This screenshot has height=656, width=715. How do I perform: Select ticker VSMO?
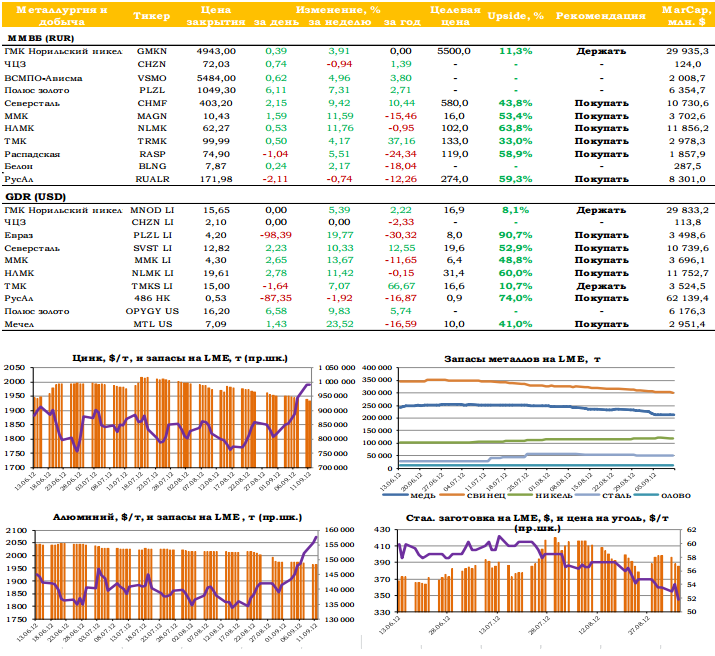[x=152, y=78]
